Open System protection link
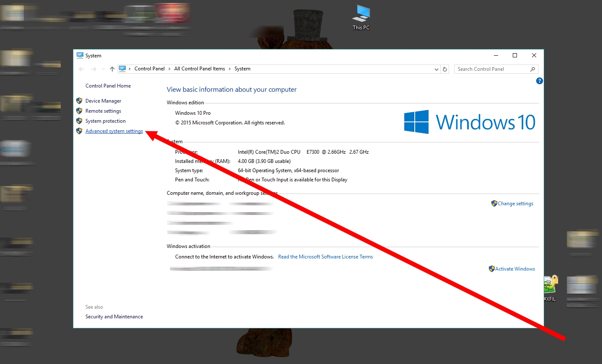The image size is (602, 364). [106, 121]
